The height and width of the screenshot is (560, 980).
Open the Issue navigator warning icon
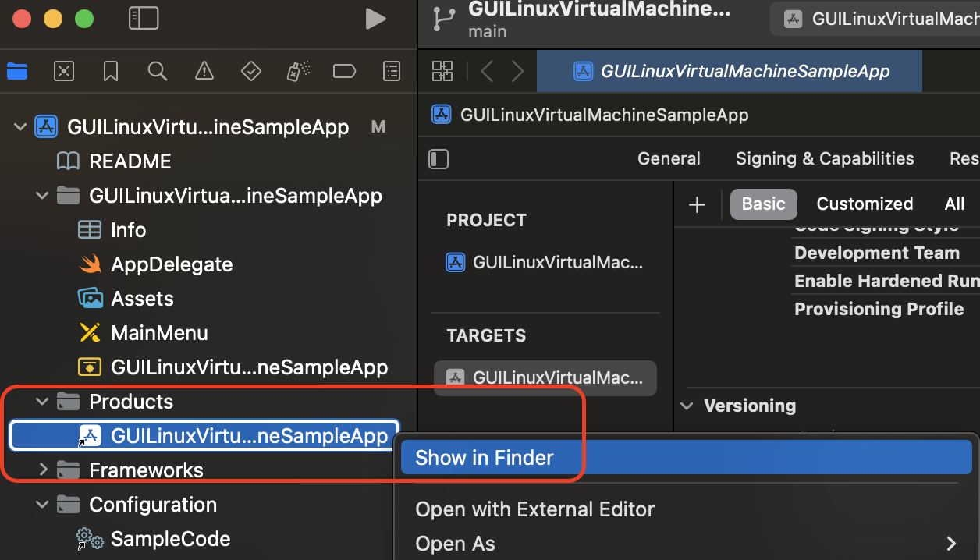(204, 72)
